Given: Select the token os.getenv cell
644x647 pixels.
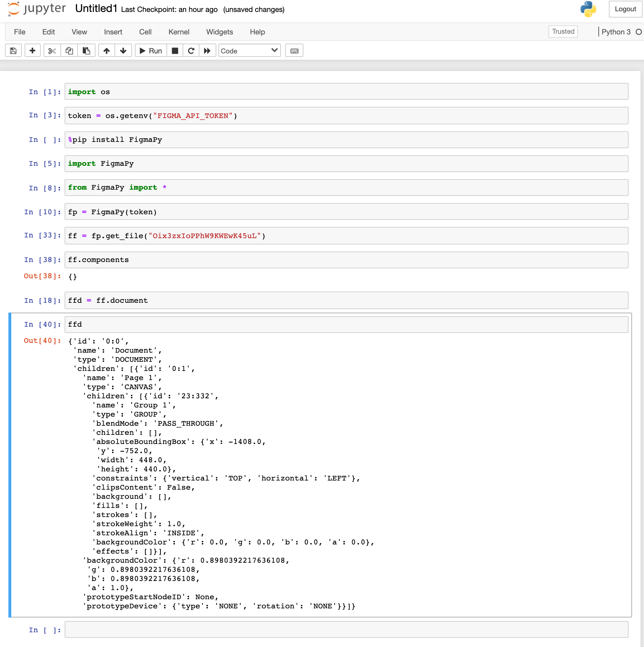Looking at the screenshot, I should (x=346, y=116).
